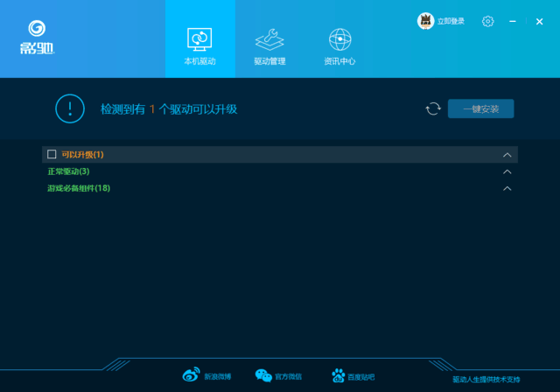Image resolution: width=560 pixels, height=392 pixels.
Task: Click the exclamation alert circle icon
Action: [70, 108]
